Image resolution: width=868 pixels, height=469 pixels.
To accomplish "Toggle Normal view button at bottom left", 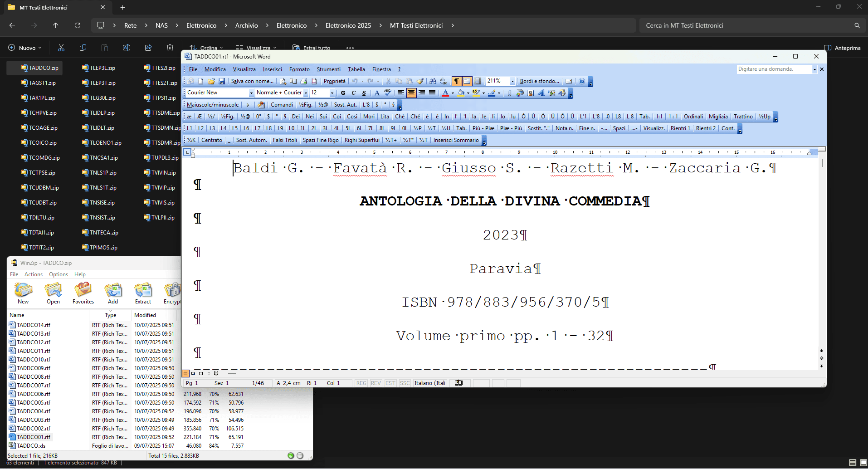I will click(185, 373).
